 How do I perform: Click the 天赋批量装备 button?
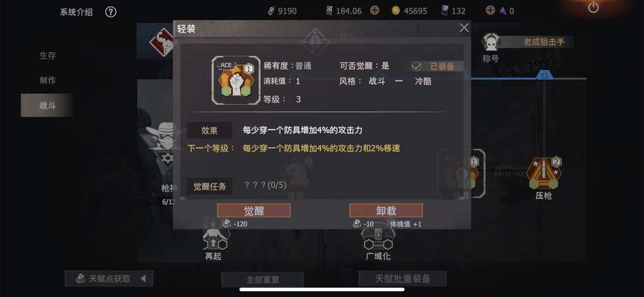(x=403, y=279)
